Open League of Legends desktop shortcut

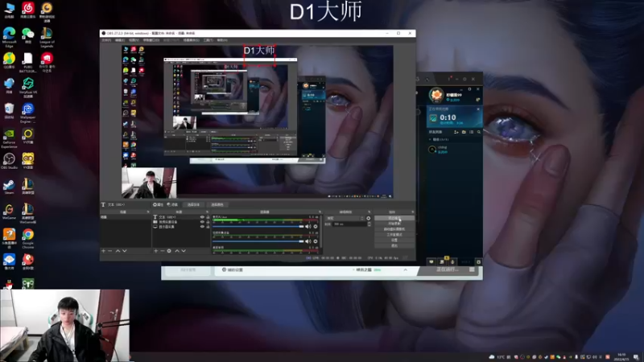point(47,37)
